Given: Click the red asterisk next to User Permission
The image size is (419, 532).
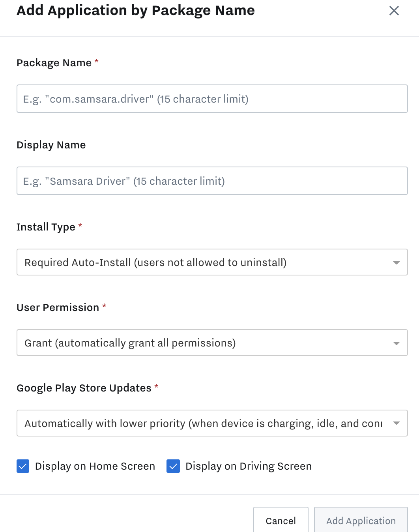Looking at the screenshot, I should [104, 306].
